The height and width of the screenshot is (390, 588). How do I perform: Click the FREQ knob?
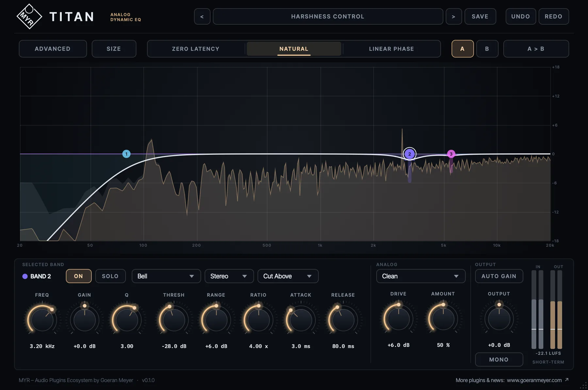tap(42, 320)
